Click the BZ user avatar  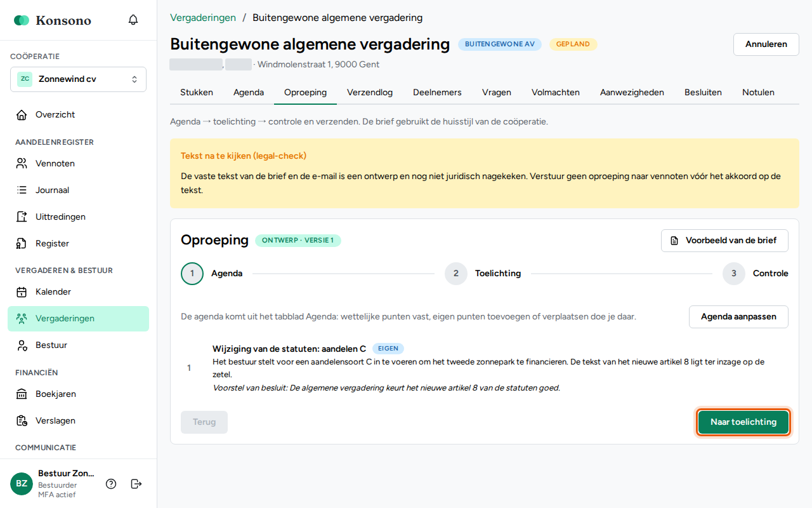(x=22, y=484)
